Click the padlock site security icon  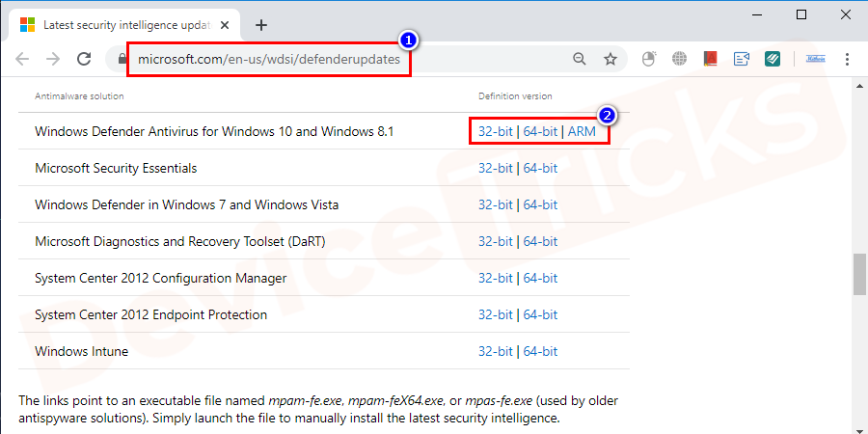point(122,59)
